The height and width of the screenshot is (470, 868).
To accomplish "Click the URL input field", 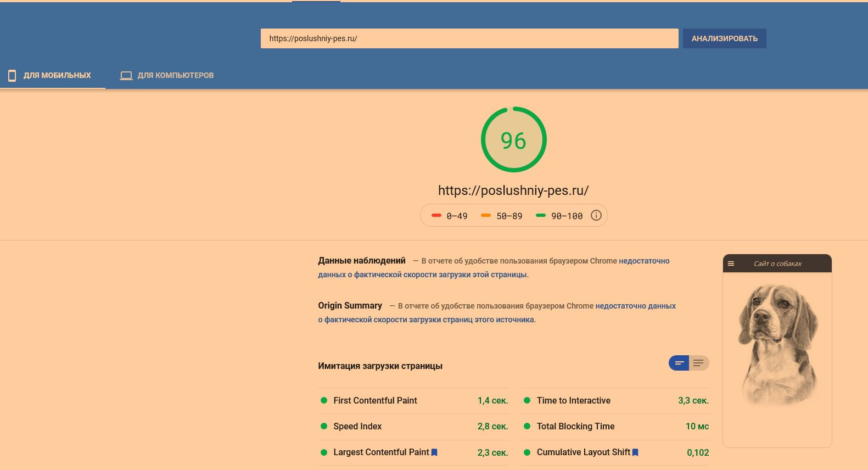I will tap(469, 38).
